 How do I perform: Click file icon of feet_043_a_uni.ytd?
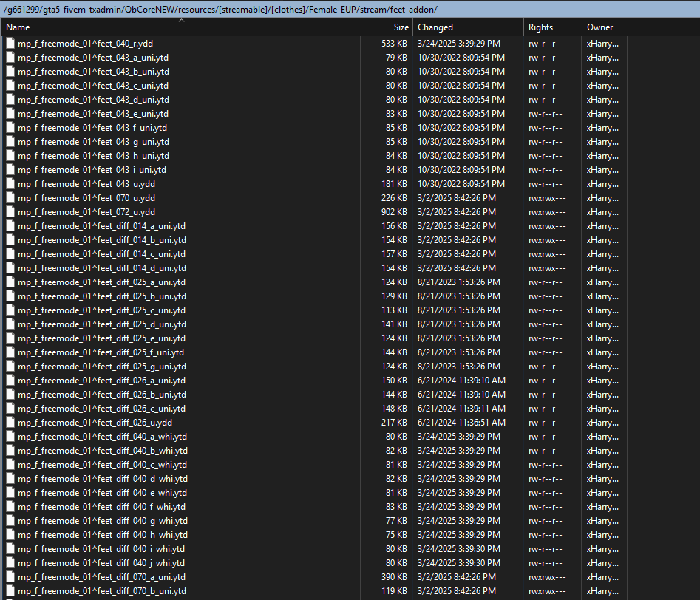point(10,58)
